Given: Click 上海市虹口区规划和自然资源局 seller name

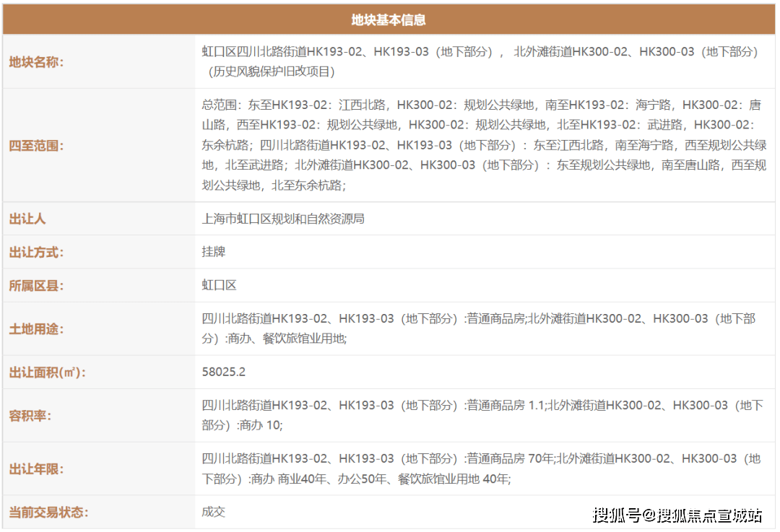Looking at the screenshot, I should (282, 219).
